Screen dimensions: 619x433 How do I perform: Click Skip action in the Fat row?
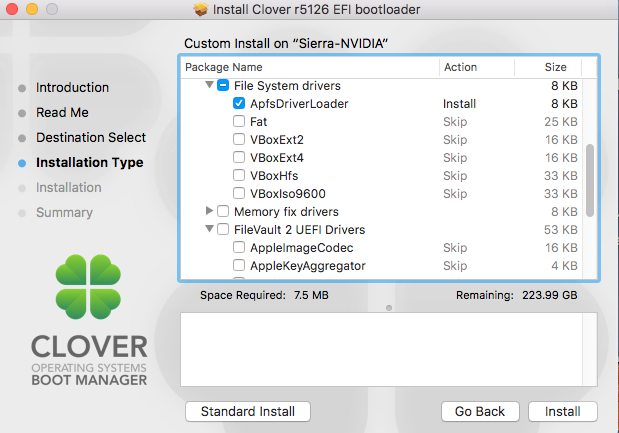[x=455, y=122]
